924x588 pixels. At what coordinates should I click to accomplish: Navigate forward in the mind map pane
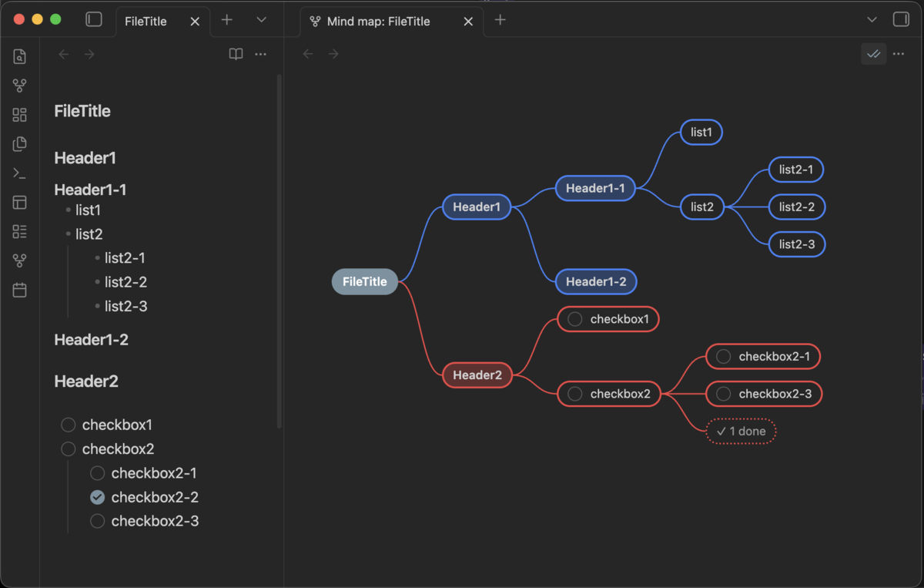[333, 54]
